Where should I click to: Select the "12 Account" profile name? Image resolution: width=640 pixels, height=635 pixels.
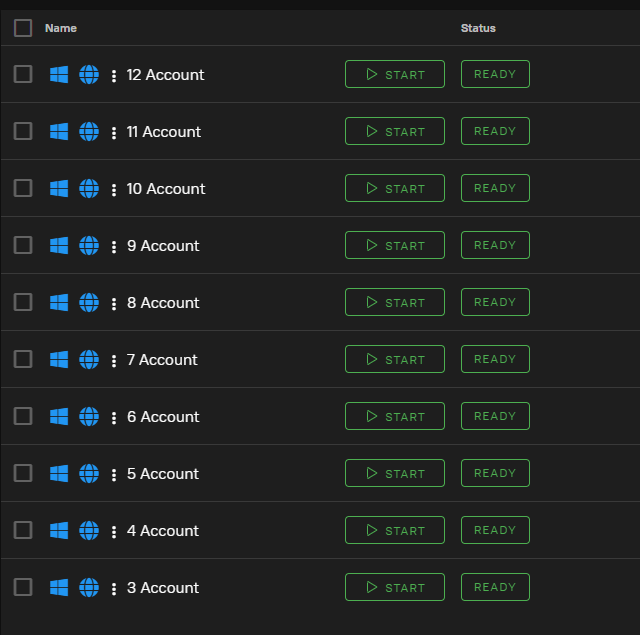(x=165, y=75)
